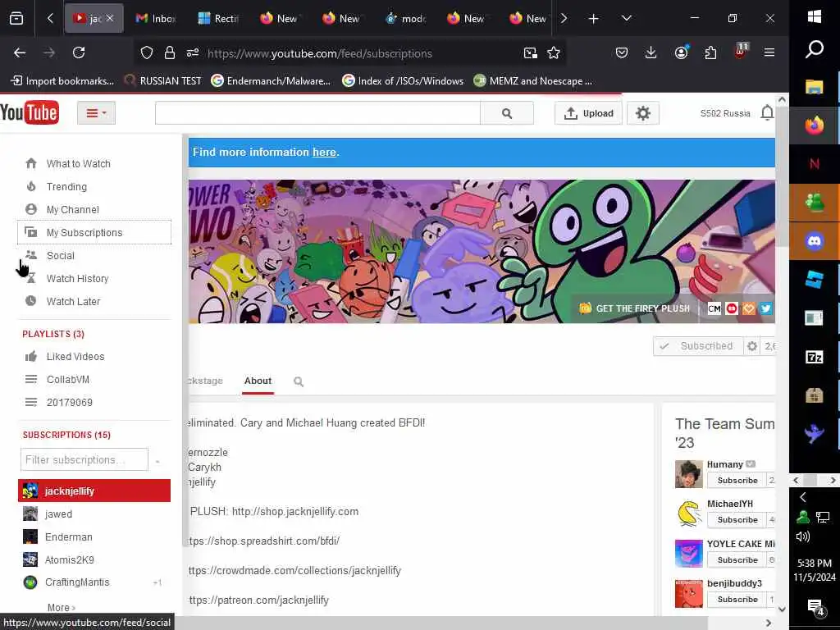The height and width of the screenshot is (630, 840).
Task: Select My Subscriptions in sidebar
Action: (x=94, y=232)
